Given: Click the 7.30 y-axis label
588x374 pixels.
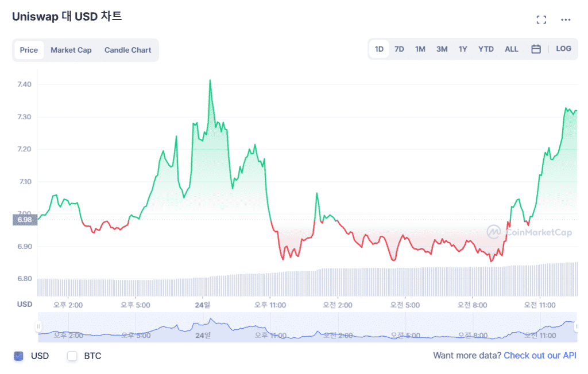Looking at the screenshot, I should point(24,117).
